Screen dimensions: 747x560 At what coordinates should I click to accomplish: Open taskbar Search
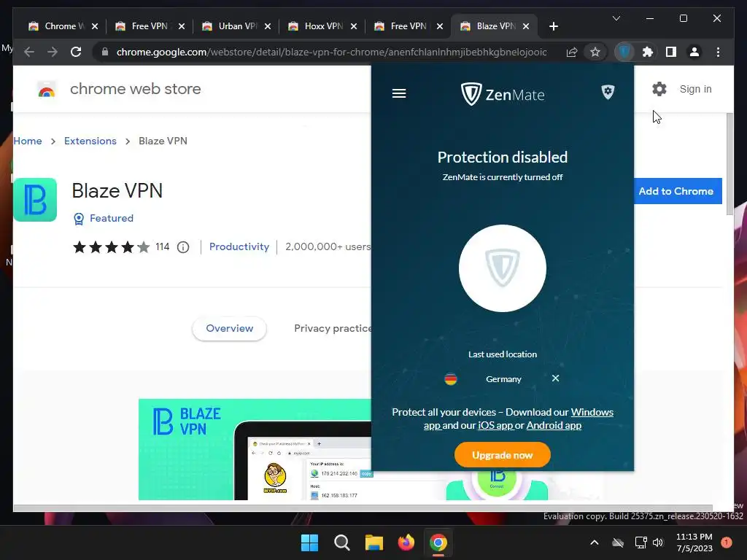(341, 542)
